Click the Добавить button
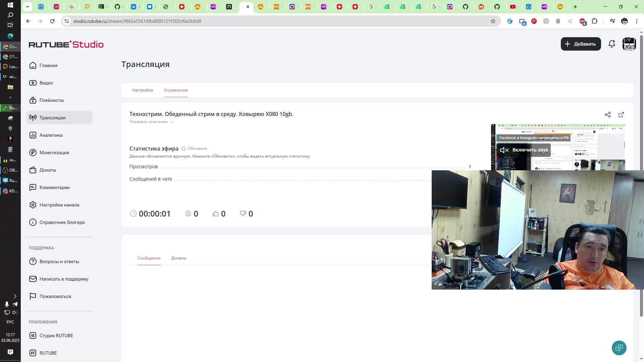 [581, 44]
